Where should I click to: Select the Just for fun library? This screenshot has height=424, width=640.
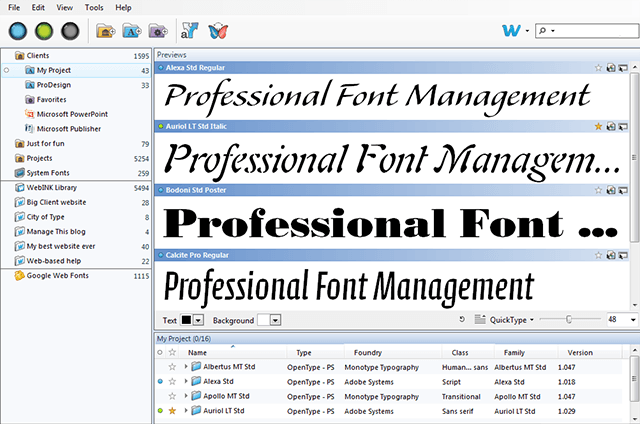coord(76,144)
